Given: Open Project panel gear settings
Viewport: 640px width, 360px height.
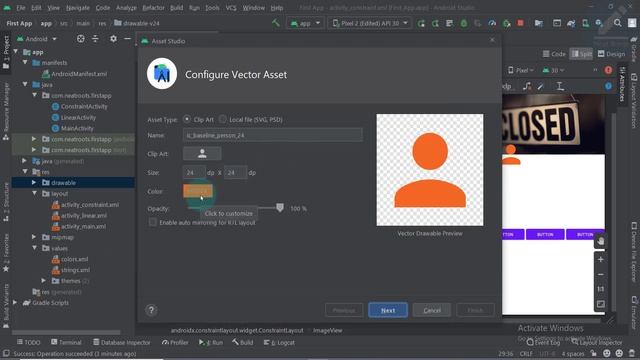Looking at the screenshot, I should click(x=113, y=39).
